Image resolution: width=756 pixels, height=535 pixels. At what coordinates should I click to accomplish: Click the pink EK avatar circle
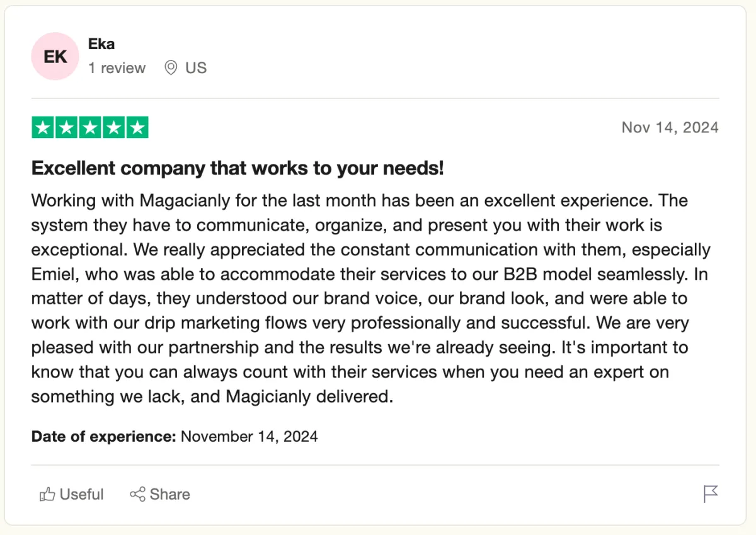(55, 56)
